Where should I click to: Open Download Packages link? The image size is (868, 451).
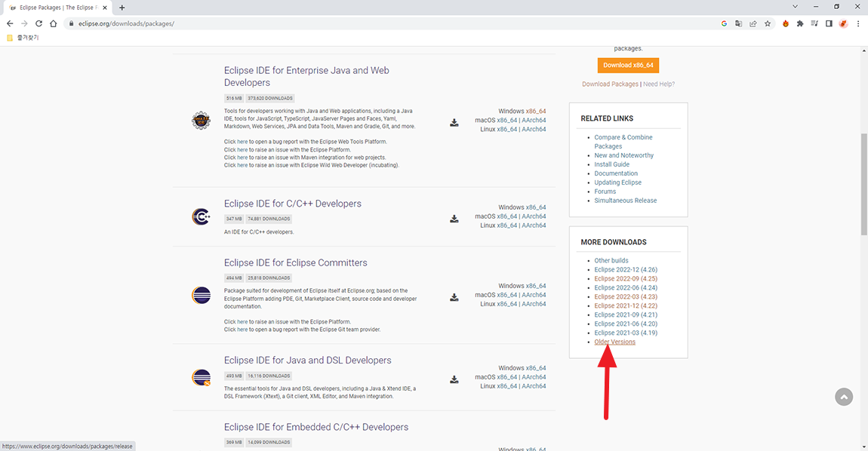point(610,84)
